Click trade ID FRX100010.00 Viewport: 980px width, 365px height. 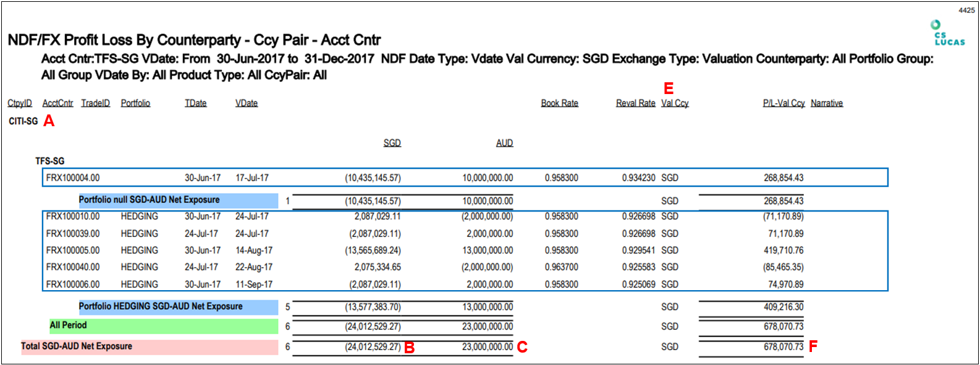(73, 217)
